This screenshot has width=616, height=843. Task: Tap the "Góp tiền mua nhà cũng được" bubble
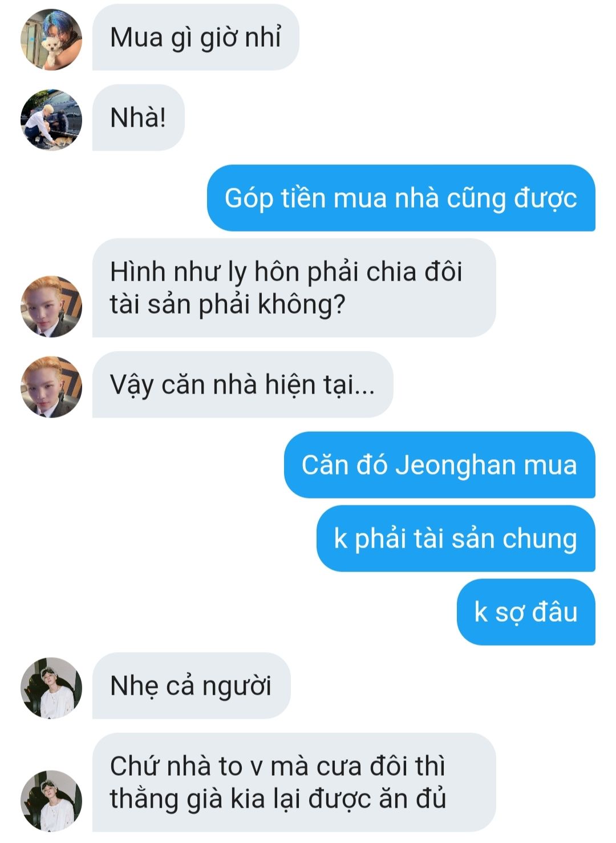(x=401, y=198)
